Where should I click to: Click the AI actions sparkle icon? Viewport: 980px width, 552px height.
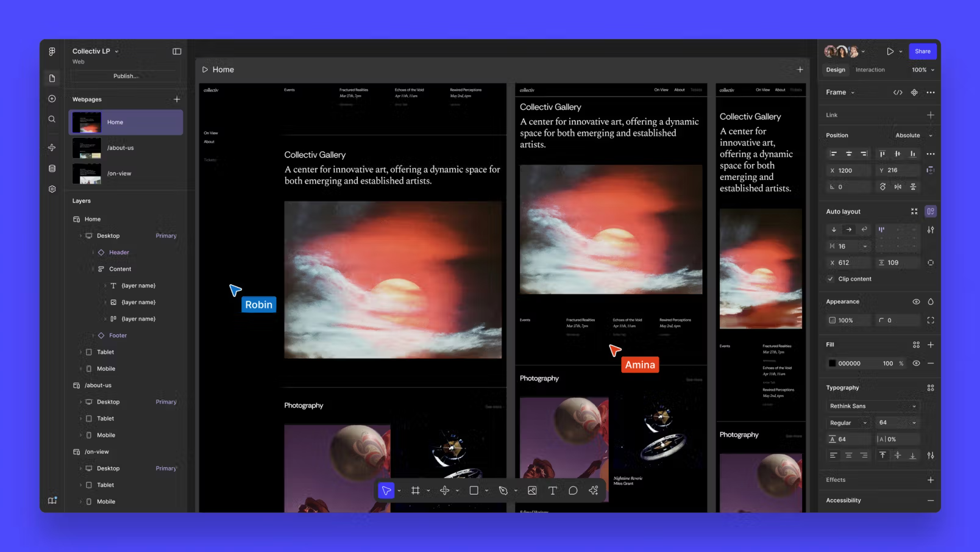point(593,490)
